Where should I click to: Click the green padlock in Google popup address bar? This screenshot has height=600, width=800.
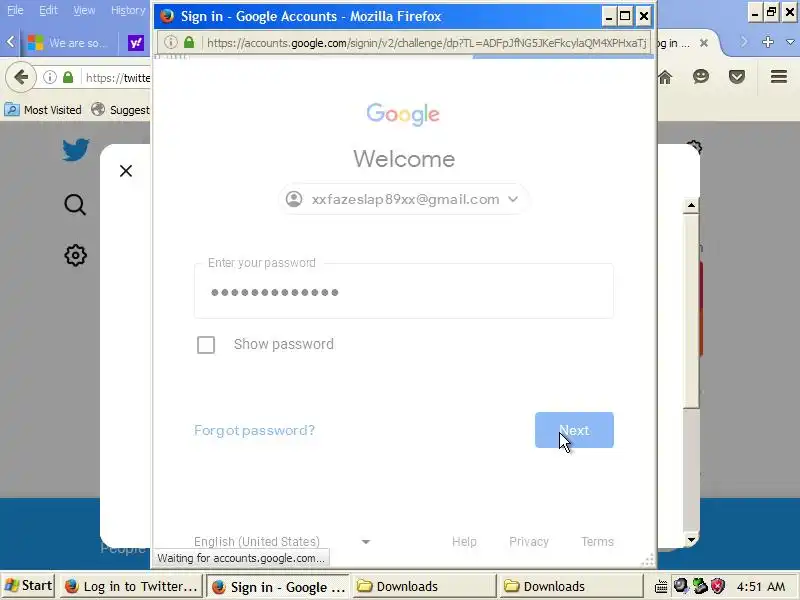point(189,42)
